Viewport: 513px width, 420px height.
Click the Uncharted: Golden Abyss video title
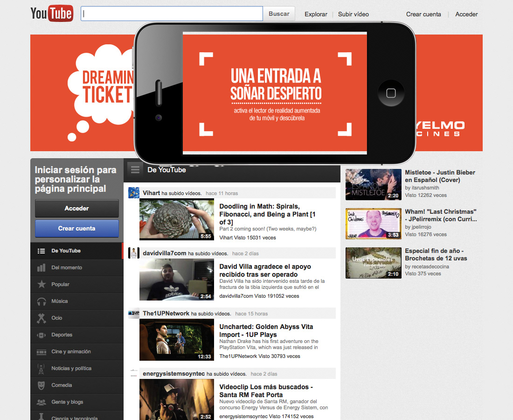point(266,330)
